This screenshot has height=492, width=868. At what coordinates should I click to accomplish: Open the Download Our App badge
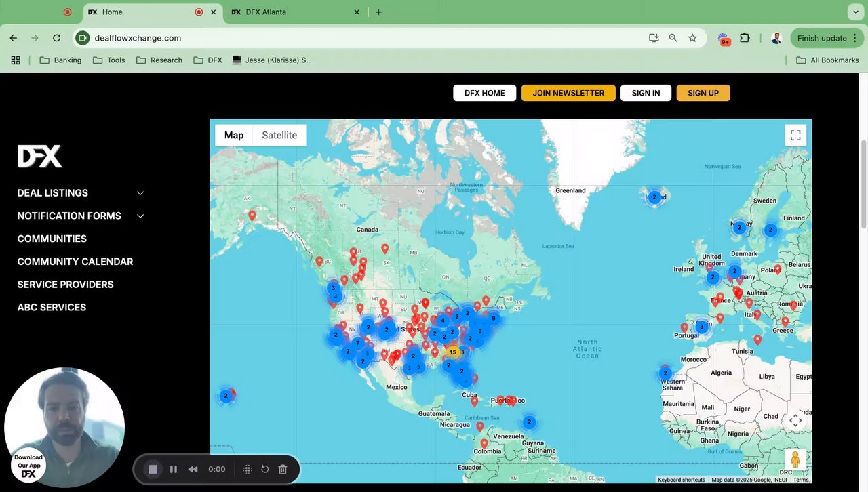[x=28, y=466]
